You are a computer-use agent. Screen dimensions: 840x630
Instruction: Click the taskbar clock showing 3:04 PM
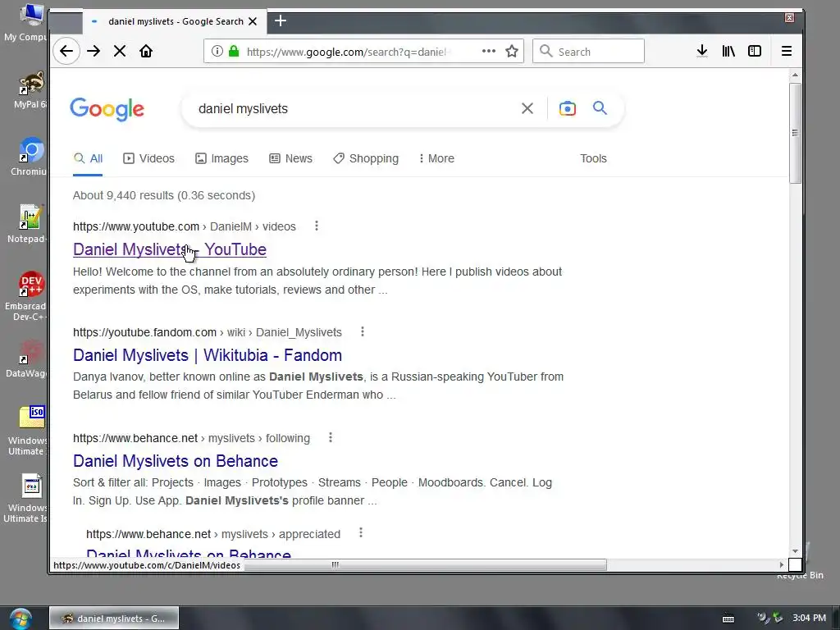pyautogui.click(x=809, y=618)
